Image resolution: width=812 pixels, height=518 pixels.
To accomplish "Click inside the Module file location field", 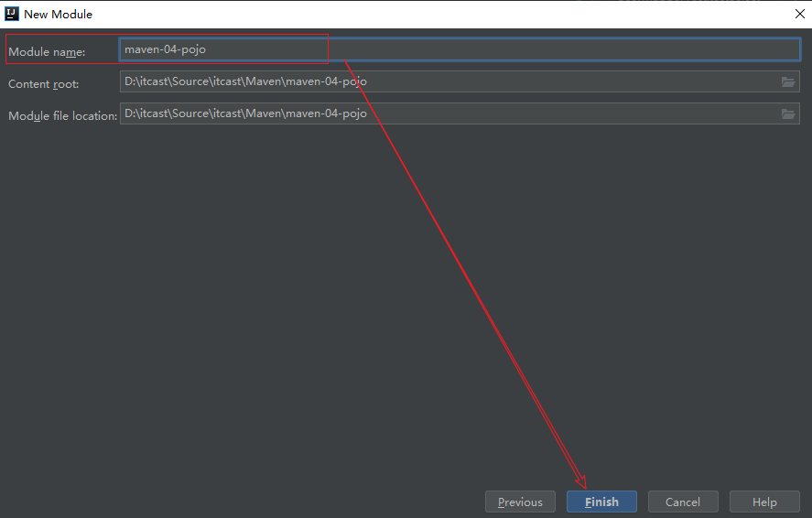I will 549,113.
